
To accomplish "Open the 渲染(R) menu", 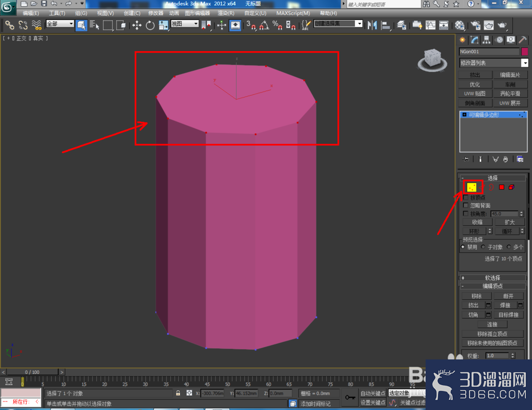I will (x=226, y=13).
